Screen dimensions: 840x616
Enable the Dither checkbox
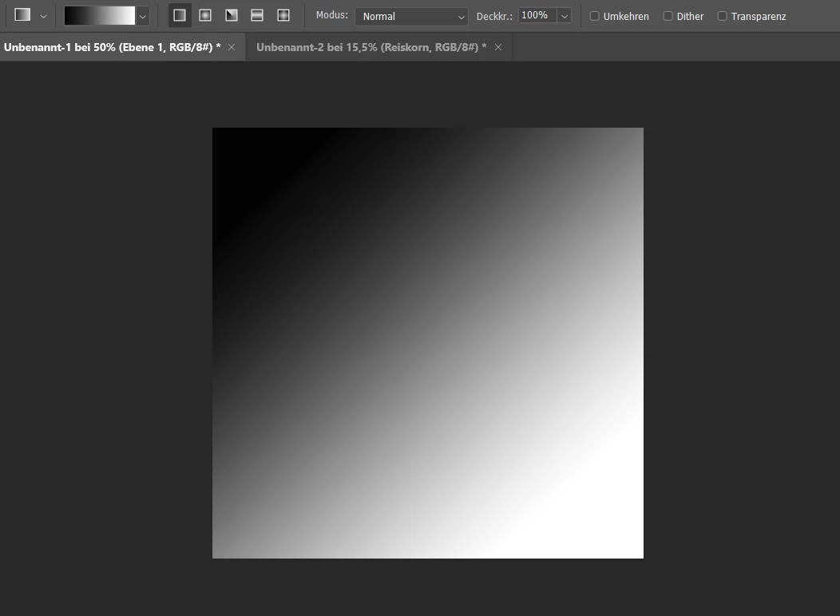(x=668, y=16)
